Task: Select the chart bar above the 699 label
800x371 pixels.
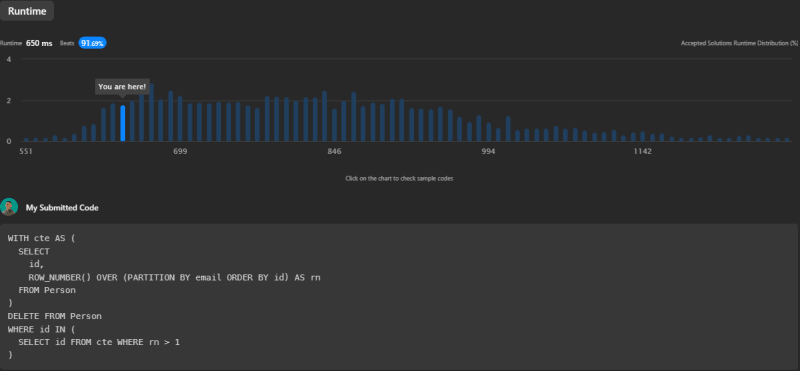Action: 180,118
